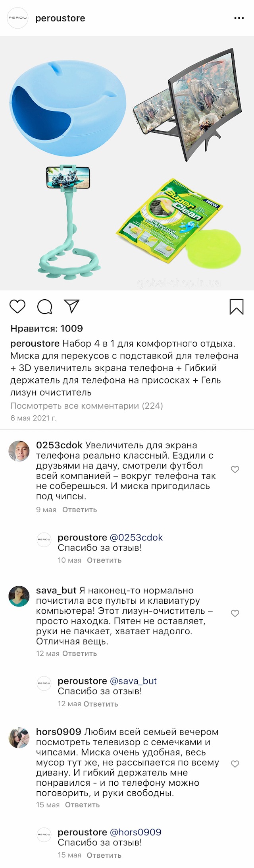Expand all 224 comments
Screen dimensions: 254x868
click(x=87, y=406)
